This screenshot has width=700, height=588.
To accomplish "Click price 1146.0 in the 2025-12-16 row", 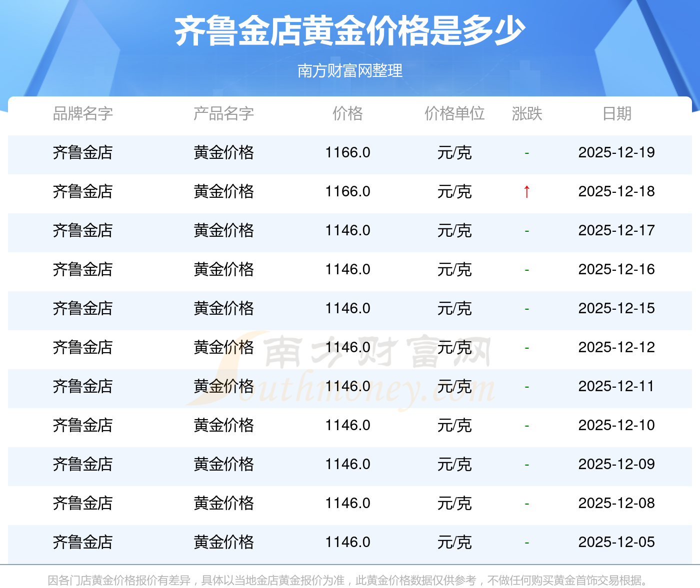I will tap(348, 269).
